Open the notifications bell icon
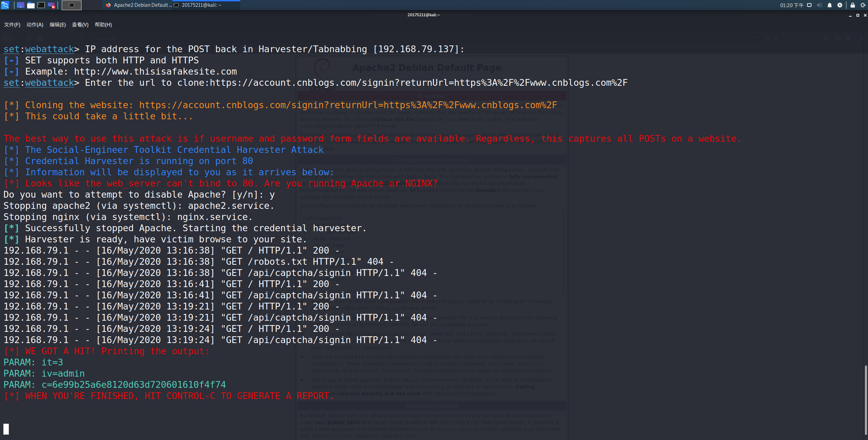The width and height of the screenshot is (868, 440). point(830,5)
